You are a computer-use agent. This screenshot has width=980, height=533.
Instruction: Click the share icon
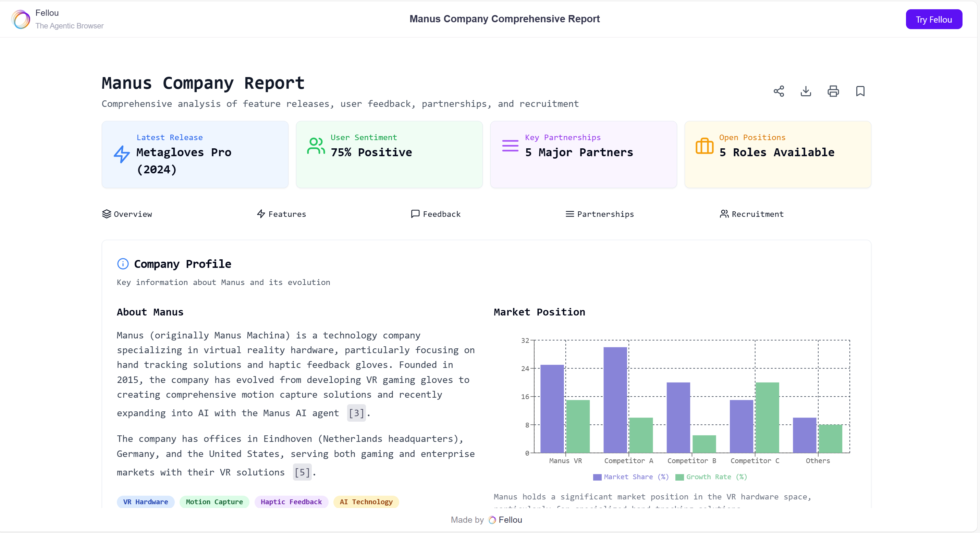779,91
